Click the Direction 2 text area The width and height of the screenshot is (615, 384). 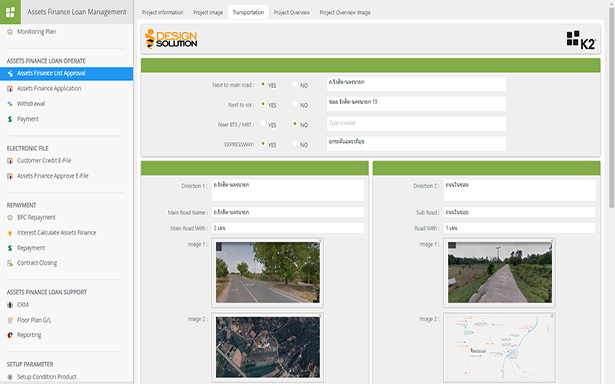[x=520, y=191]
